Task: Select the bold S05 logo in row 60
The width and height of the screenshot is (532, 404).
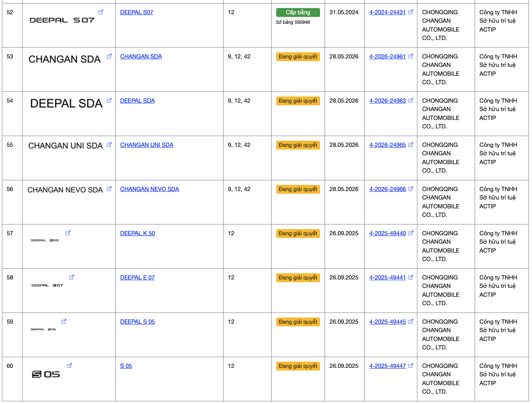Action: [x=46, y=374]
